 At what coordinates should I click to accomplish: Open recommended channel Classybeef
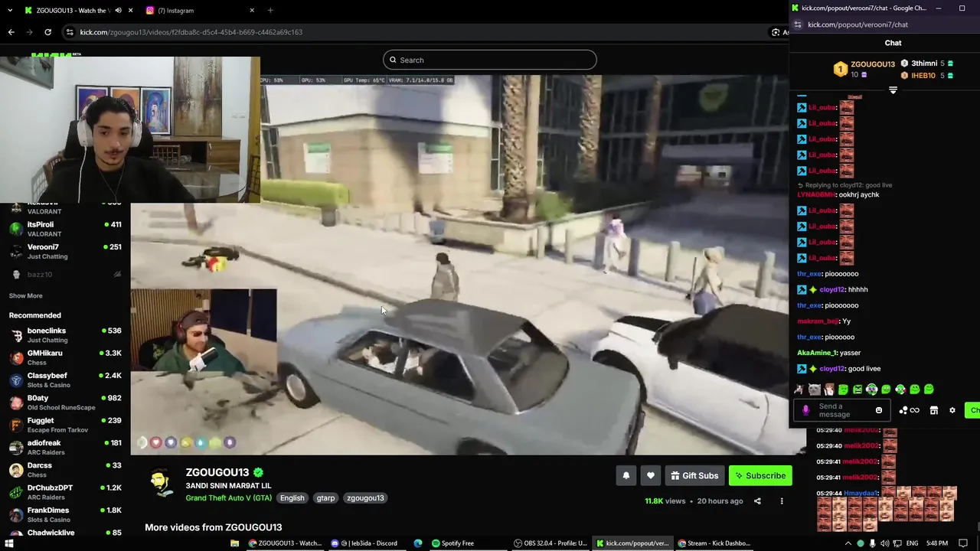coord(65,380)
